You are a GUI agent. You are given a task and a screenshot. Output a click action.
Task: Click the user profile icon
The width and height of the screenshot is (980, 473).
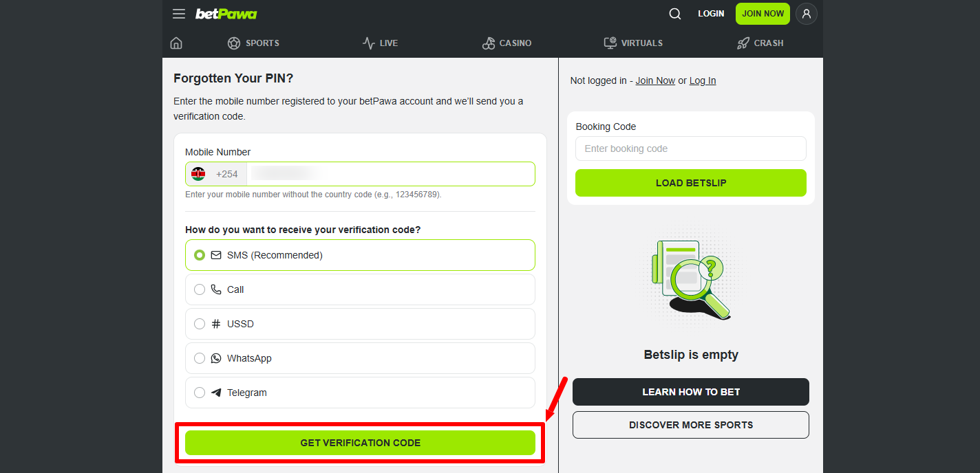point(807,14)
